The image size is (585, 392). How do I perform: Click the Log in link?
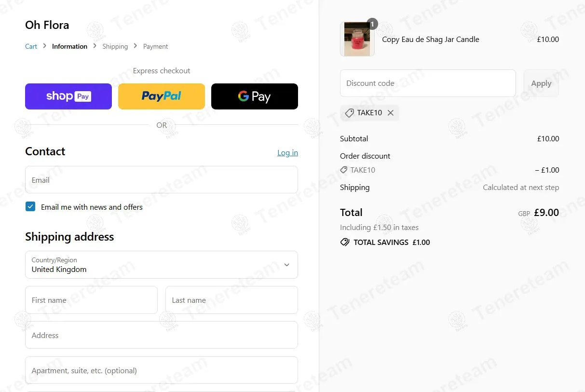click(x=287, y=152)
